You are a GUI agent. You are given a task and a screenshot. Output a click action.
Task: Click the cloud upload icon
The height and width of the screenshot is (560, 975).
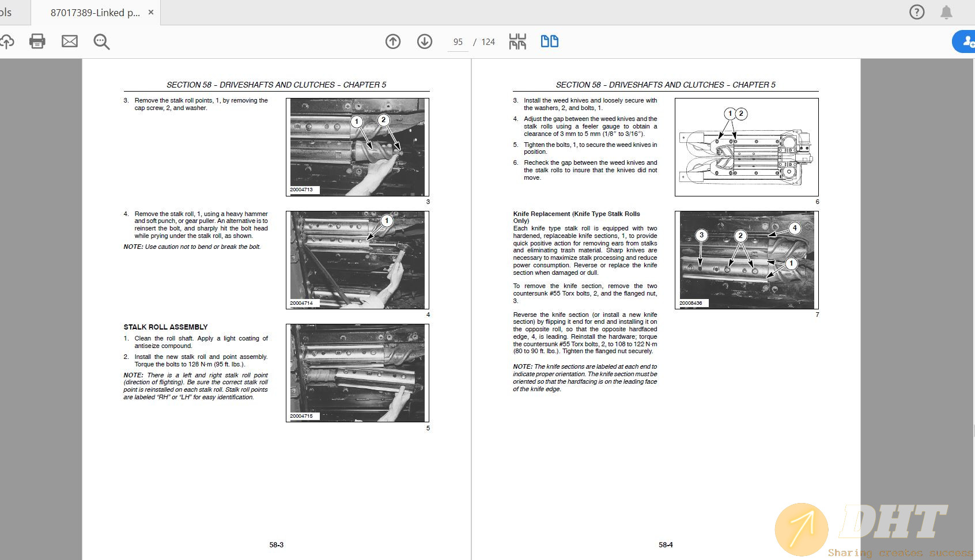pyautogui.click(x=7, y=41)
